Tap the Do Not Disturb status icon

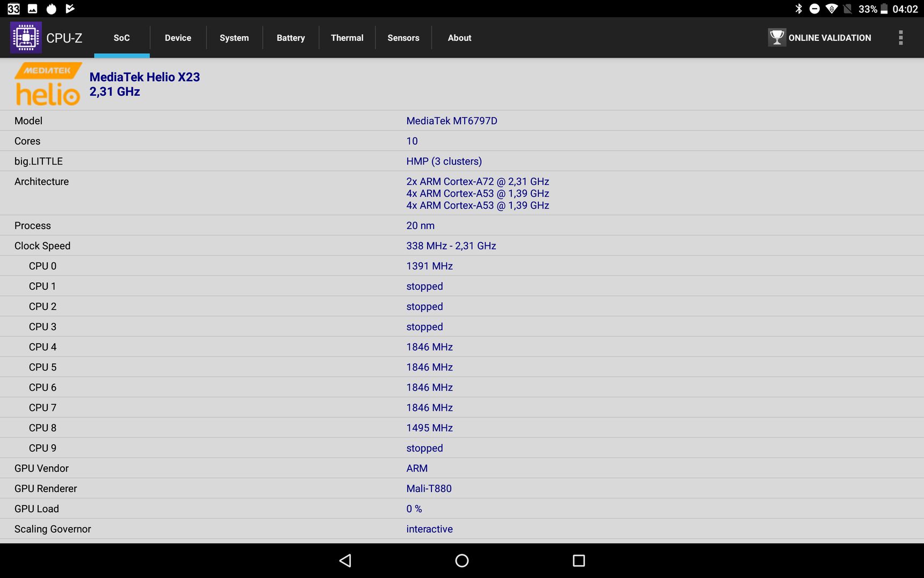click(814, 9)
